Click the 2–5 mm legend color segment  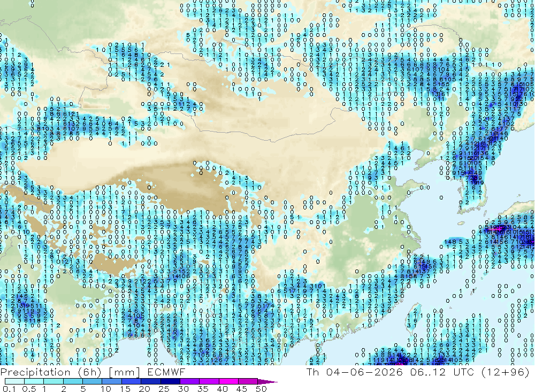(73, 381)
